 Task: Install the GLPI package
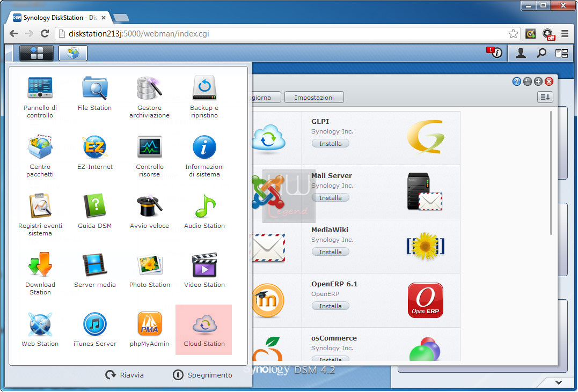point(330,144)
